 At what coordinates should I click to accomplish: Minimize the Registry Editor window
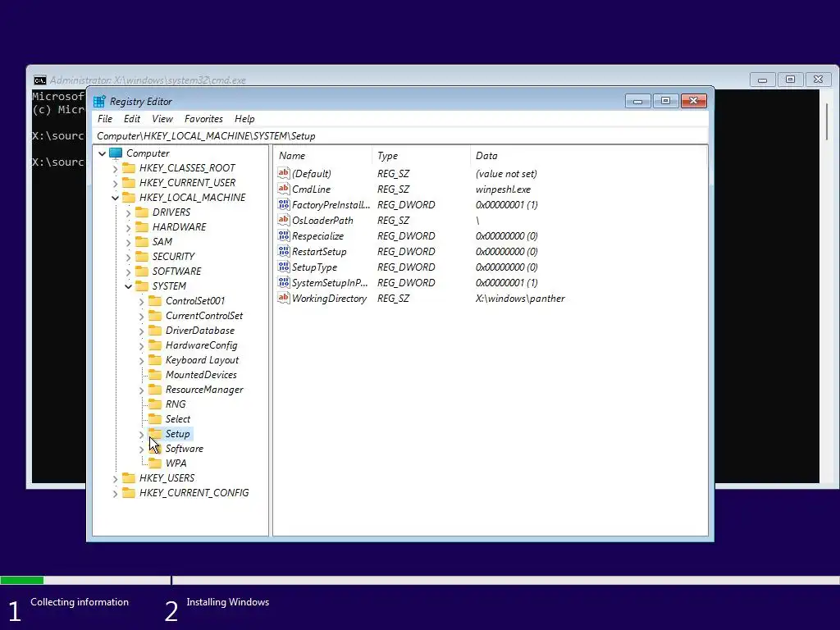pyautogui.click(x=637, y=101)
